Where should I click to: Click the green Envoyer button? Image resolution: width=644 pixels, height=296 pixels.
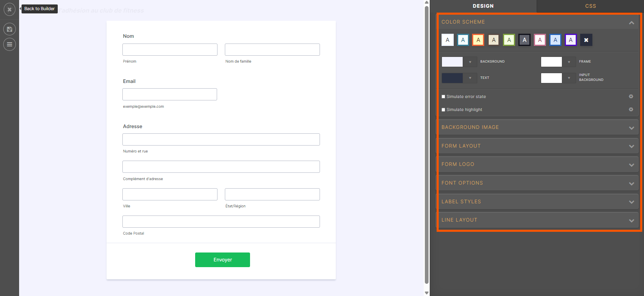[x=222, y=260]
